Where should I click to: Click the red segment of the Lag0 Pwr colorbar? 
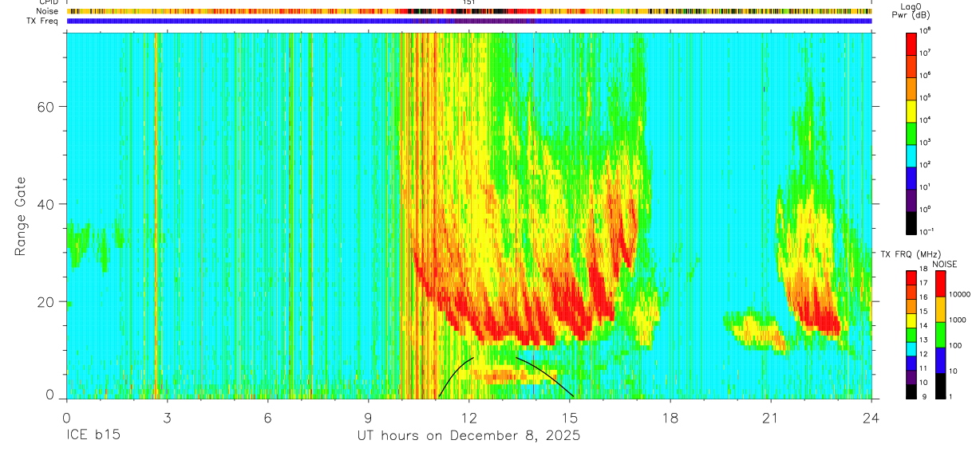[x=911, y=45]
